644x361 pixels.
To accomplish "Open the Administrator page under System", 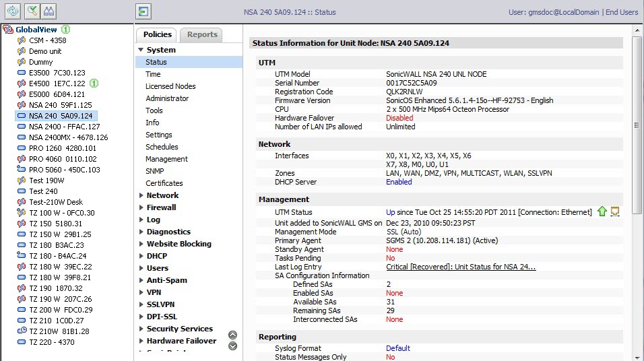I will tap(167, 98).
